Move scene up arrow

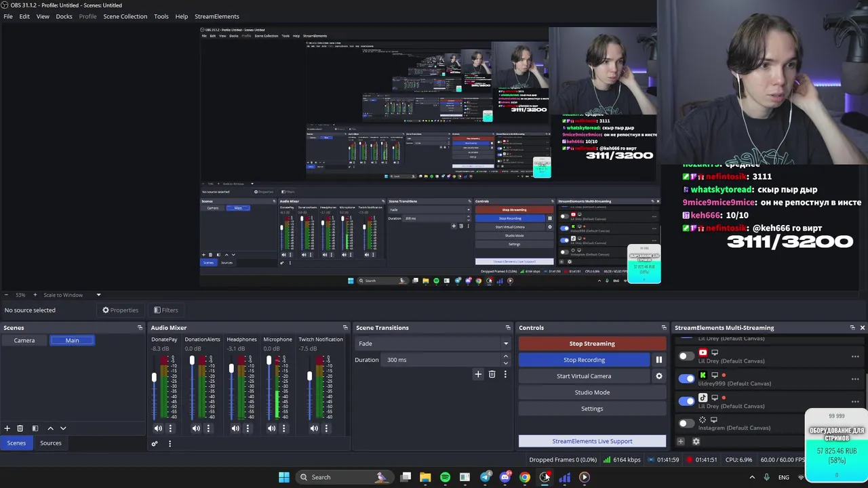(50, 428)
